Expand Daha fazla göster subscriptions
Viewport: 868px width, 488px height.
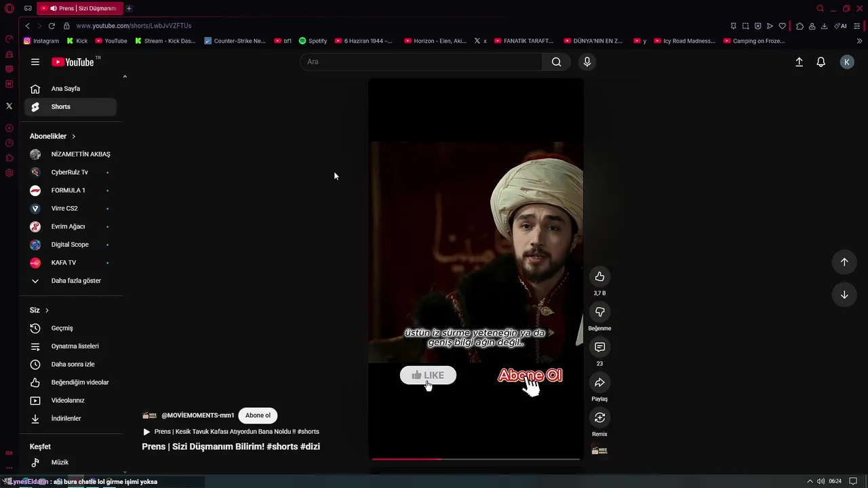(x=71, y=281)
